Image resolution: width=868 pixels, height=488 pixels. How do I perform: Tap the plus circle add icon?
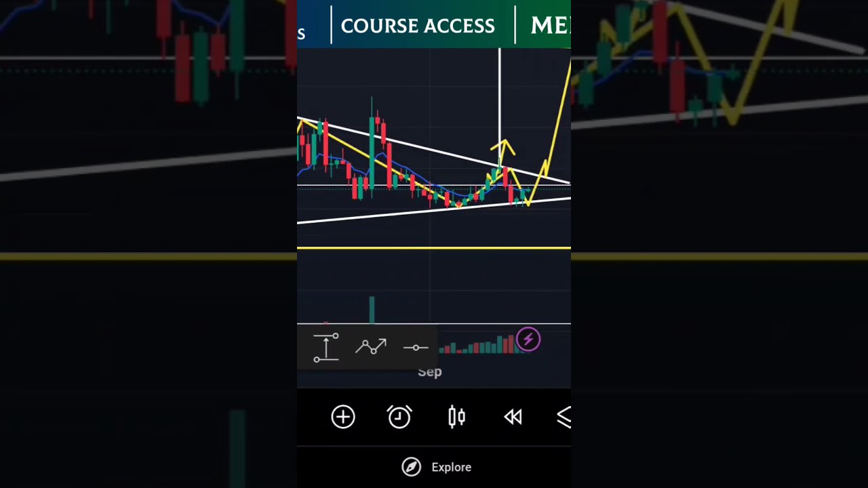(343, 417)
